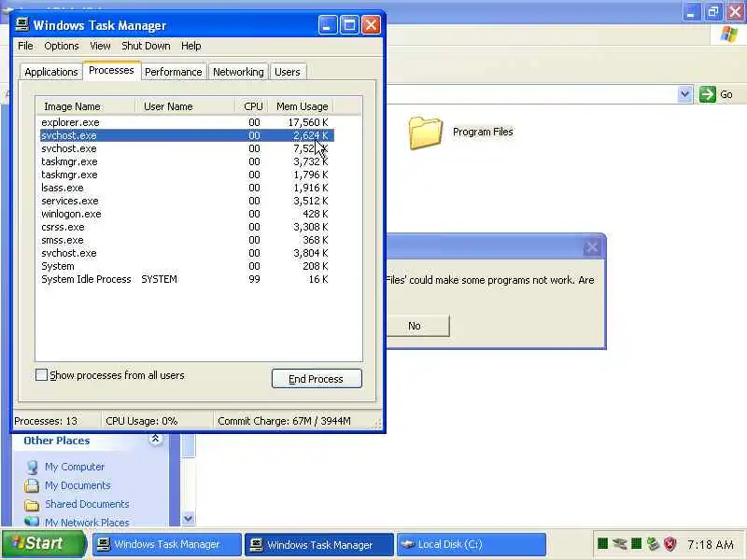Collapse the Other Places panel
747x560 pixels.
(x=155, y=439)
